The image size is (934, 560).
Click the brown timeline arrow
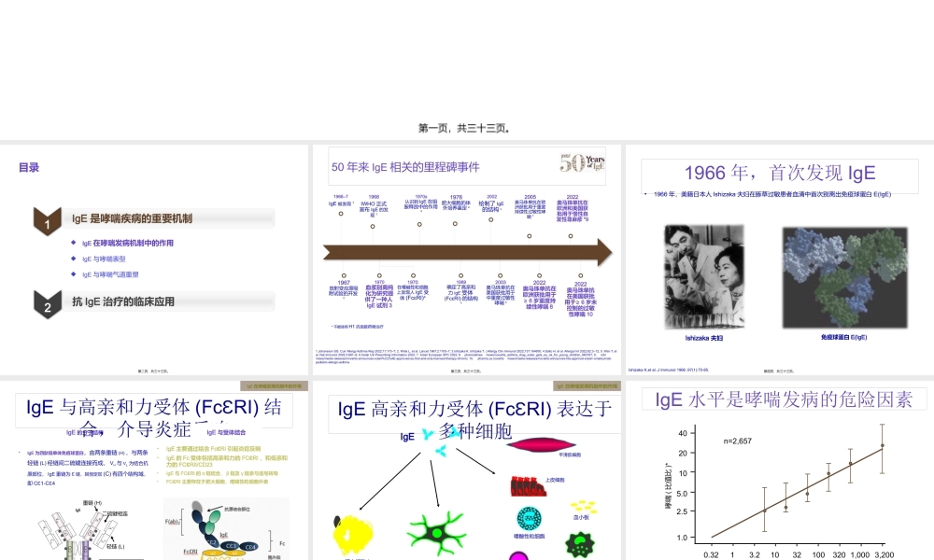pyautogui.click(x=467, y=253)
